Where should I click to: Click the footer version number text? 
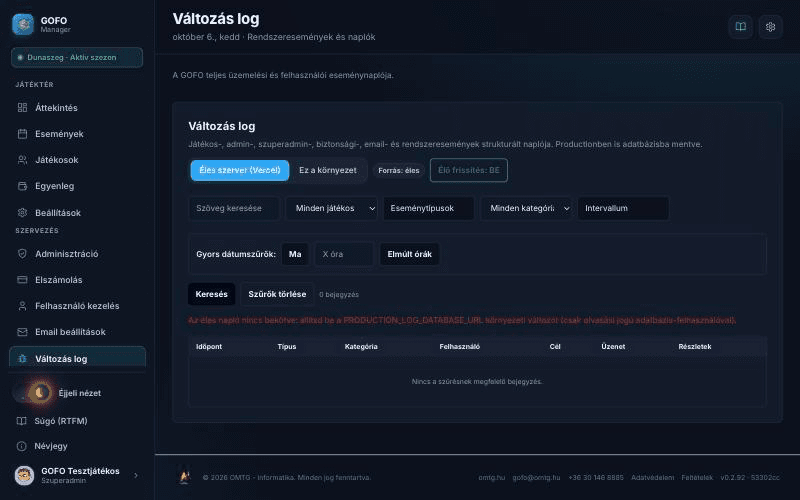tap(750, 478)
